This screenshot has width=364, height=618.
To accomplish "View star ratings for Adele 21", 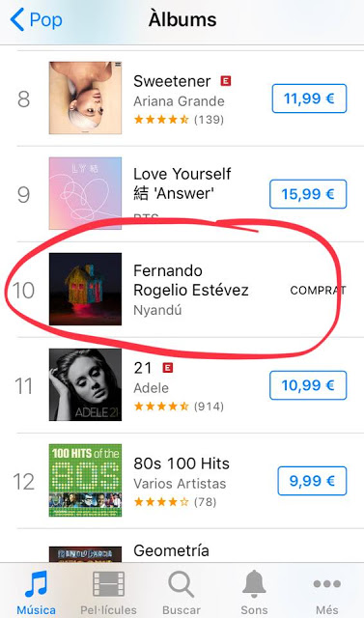I will click(x=161, y=406).
